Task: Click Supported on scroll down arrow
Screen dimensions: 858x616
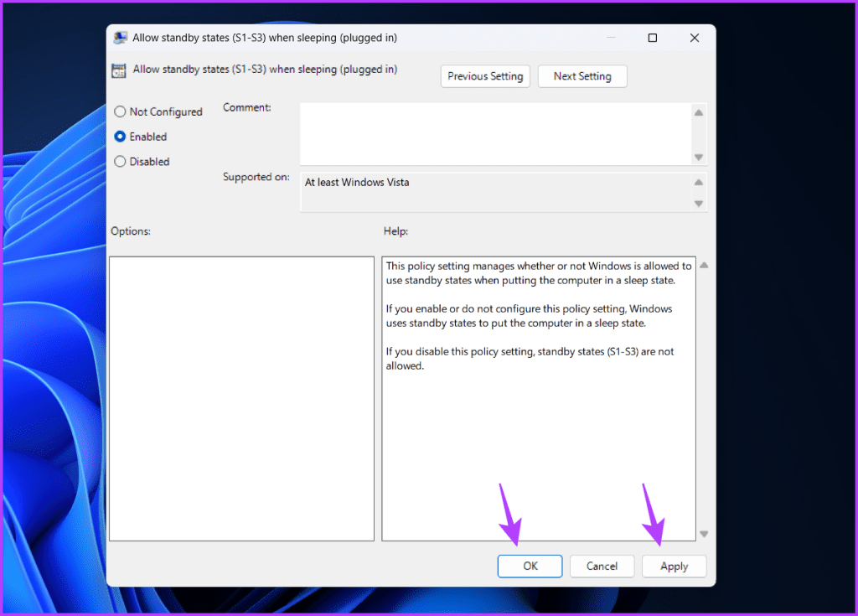Action: [x=699, y=204]
